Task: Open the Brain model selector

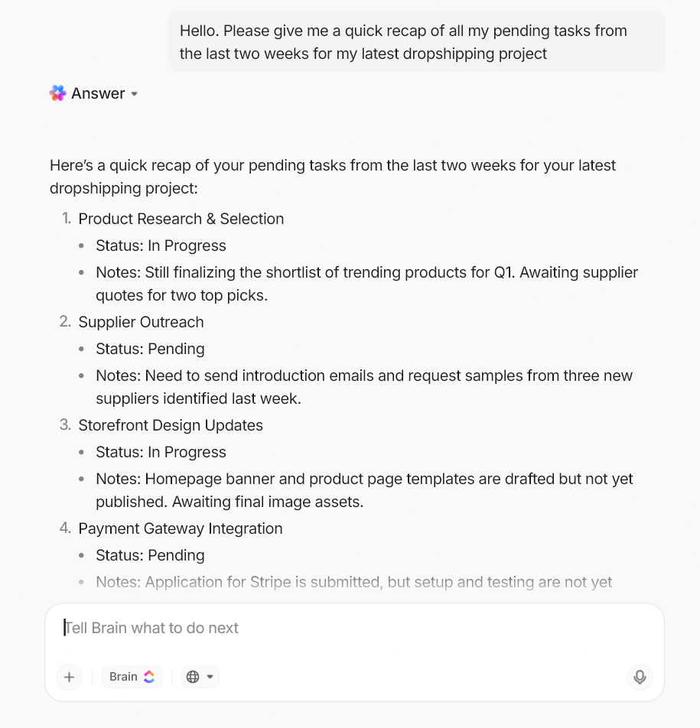Action: pos(132,677)
